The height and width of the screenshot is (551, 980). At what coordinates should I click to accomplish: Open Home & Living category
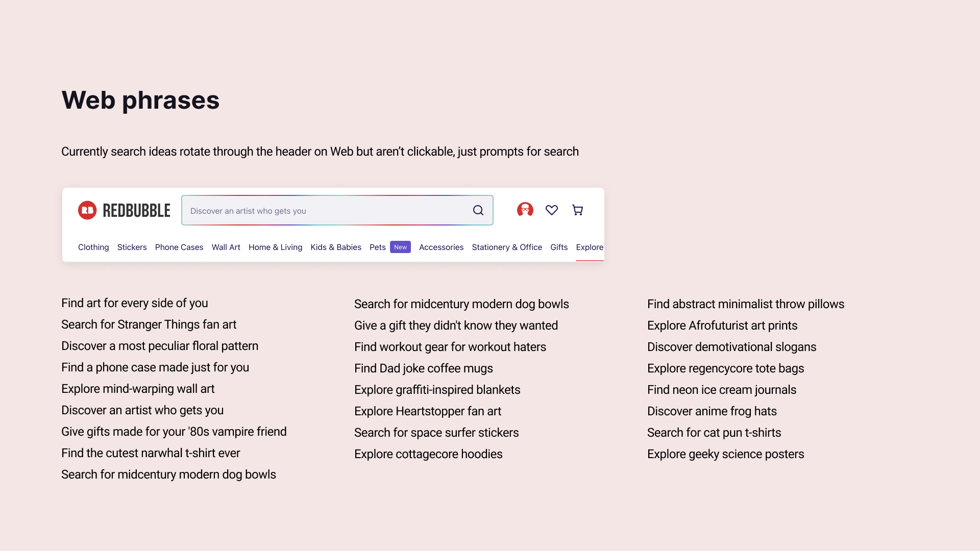(275, 247)
